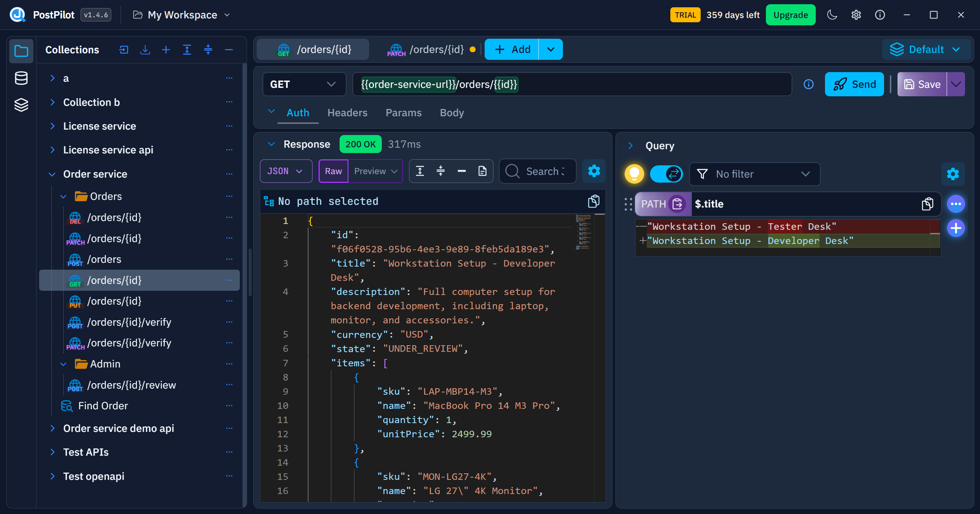
Task: Toggle the blue compare switch in Query
Action: pyautogui.click(x=667, y=174)
